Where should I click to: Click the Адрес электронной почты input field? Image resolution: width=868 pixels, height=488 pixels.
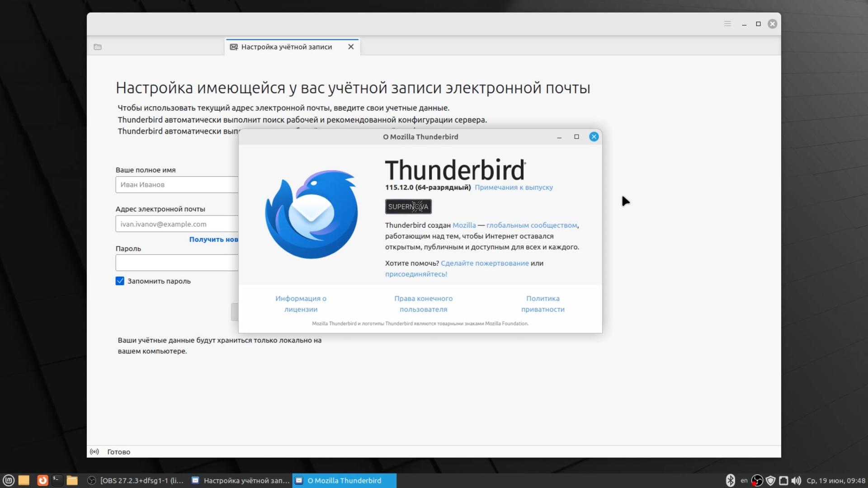click(x=177, y=224)
